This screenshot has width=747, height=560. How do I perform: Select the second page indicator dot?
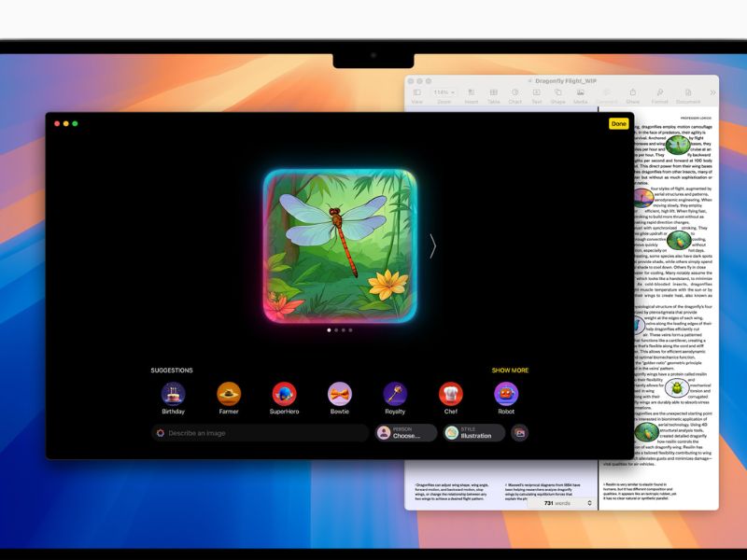pos(336,330)
